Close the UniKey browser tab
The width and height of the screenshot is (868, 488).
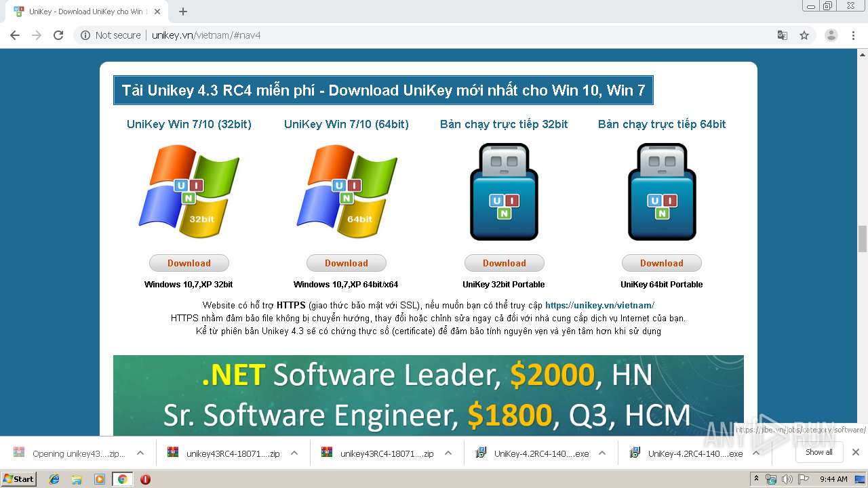tap(159, 12)
